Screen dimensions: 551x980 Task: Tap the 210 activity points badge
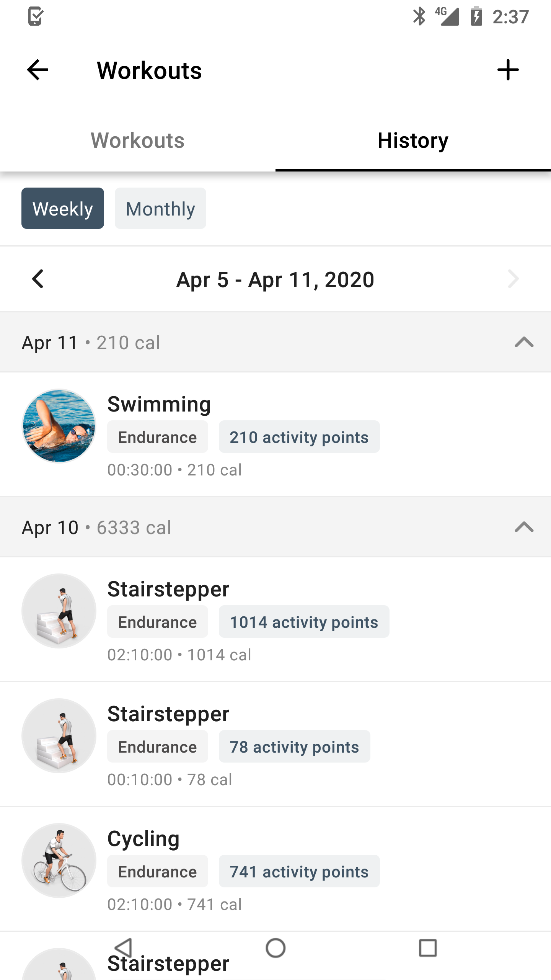[299, 437]
